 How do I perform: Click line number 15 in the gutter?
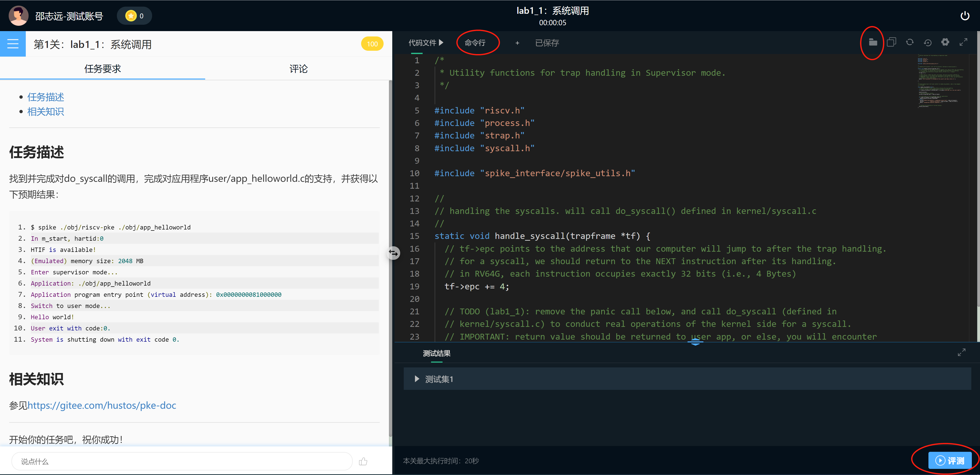(414, 236)
